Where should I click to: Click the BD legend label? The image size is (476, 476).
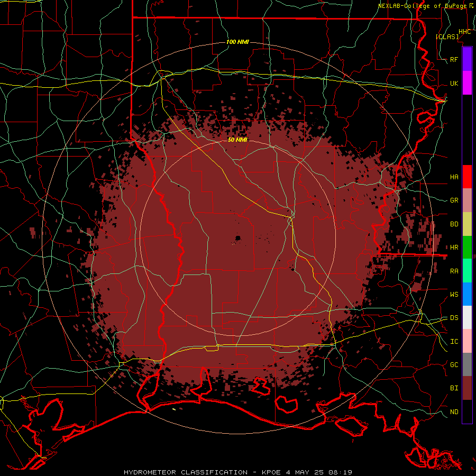[454, 224]
